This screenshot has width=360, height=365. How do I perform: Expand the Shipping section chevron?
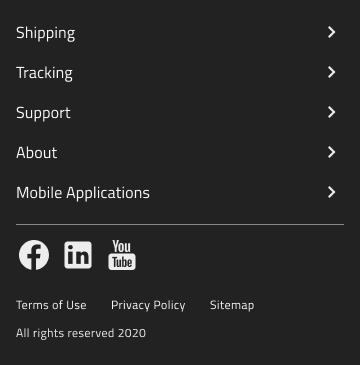tap(331, 32)
